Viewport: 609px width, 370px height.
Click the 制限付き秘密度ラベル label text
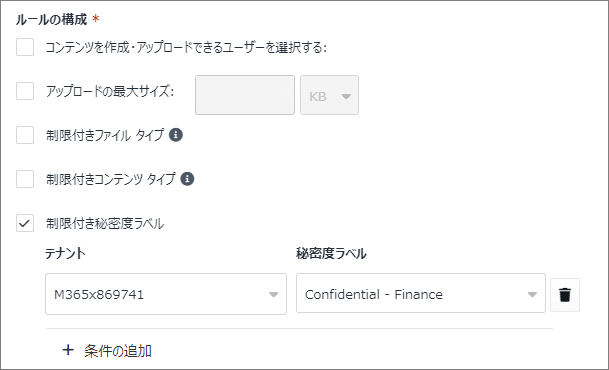pos(105,224)
